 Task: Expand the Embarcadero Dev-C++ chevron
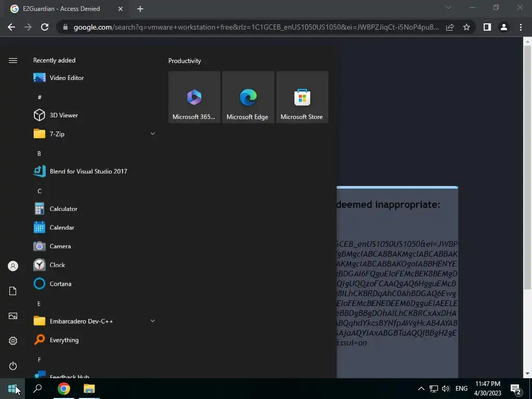[153, 321]
